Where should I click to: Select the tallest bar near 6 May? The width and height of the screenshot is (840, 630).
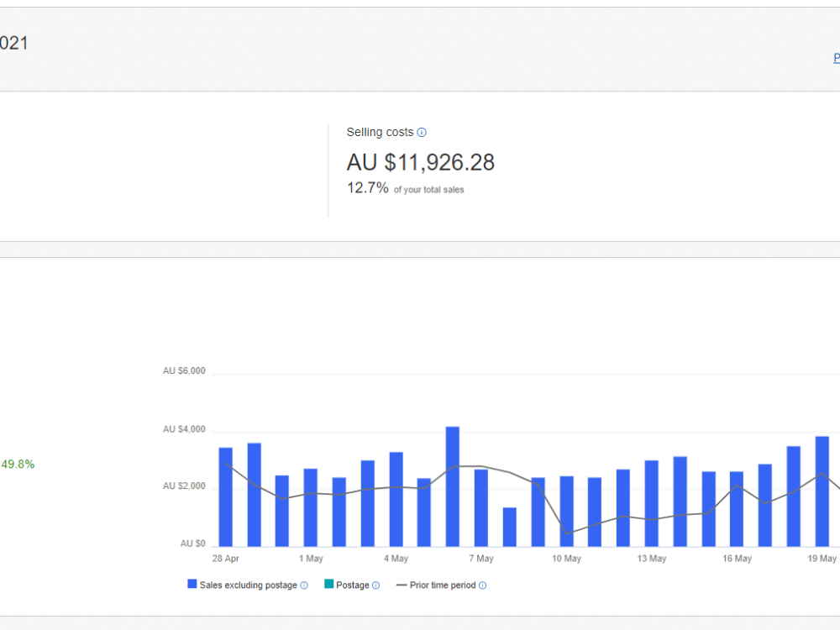point(453,486)
